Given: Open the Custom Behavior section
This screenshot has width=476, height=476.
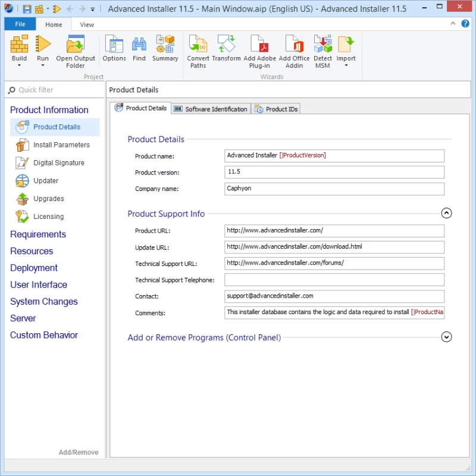Looking at the screenshot, I should click(x=44, y=335).
